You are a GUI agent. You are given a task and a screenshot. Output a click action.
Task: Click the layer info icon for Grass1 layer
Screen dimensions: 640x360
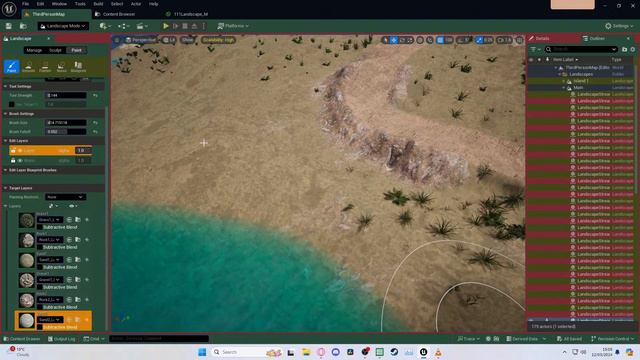tap(69, 220)
